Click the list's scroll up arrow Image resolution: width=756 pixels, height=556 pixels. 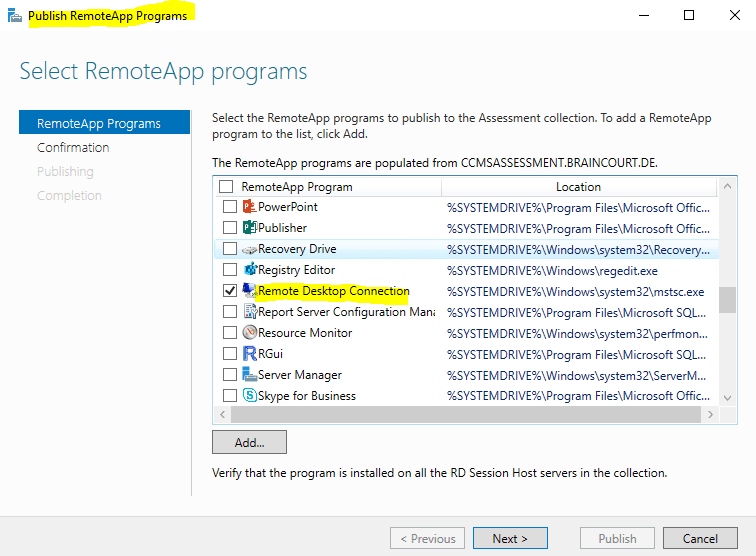coord(728,186)
